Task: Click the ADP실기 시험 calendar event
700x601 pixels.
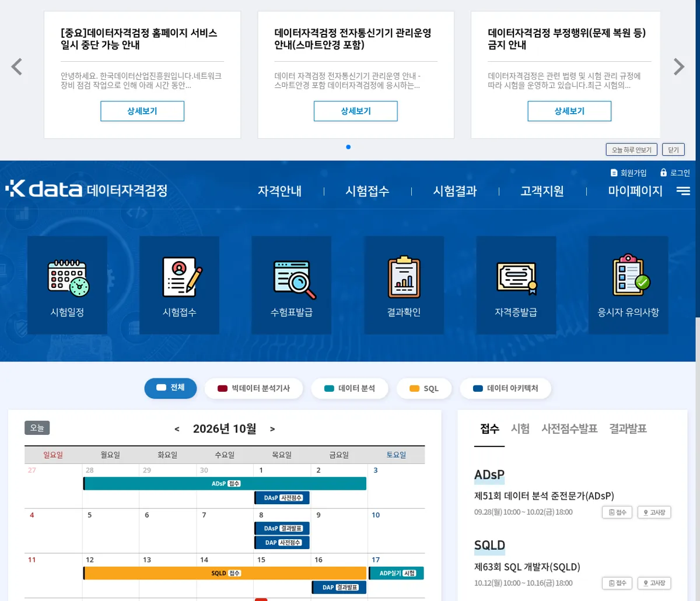Action: (x=397, y=574)
